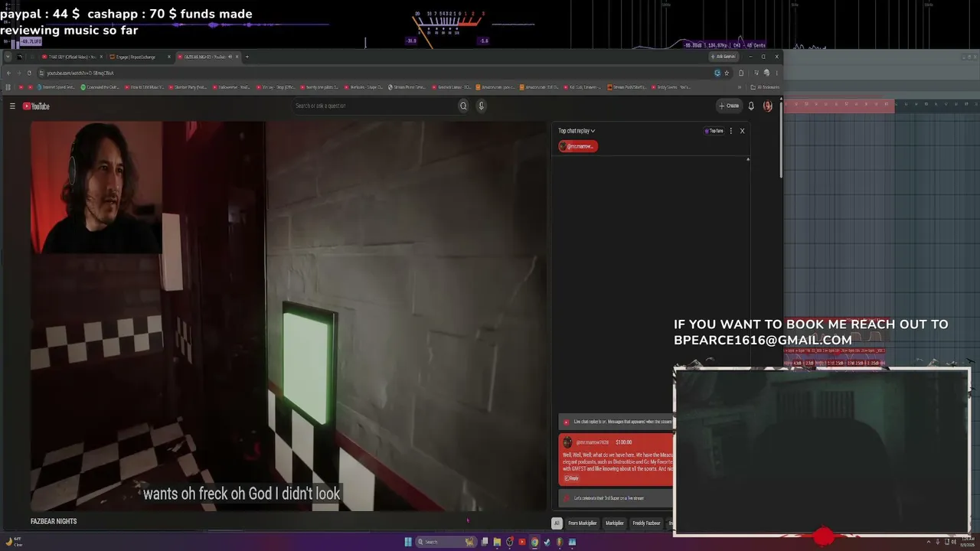This screenshot has width=980, height=551.
Task: Open File Explorer from the taskbar
Action: click(497, 542)
